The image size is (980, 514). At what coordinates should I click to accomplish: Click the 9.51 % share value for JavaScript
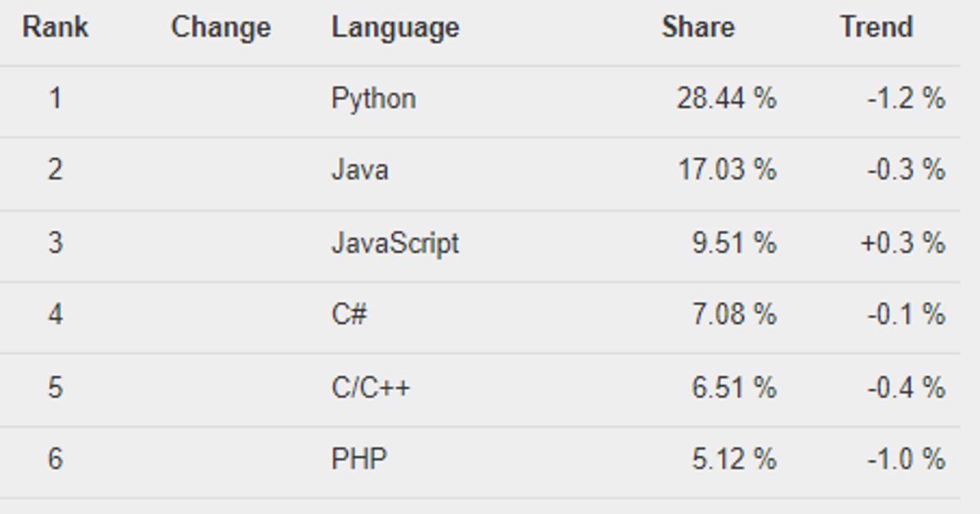pyautogui.click(x=733, y=242)
